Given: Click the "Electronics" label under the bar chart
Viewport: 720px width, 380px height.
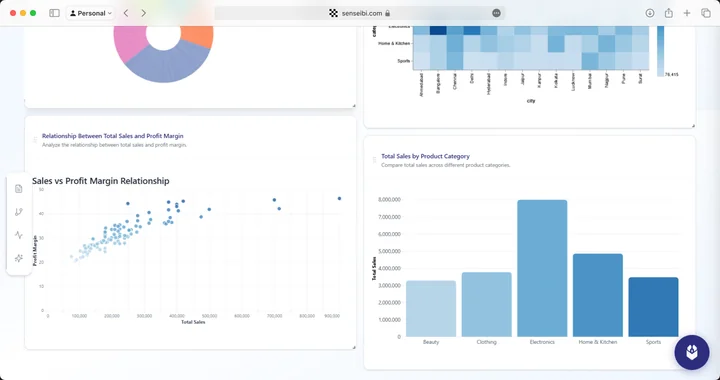Looking at the screenshot, I should [542, 342].
